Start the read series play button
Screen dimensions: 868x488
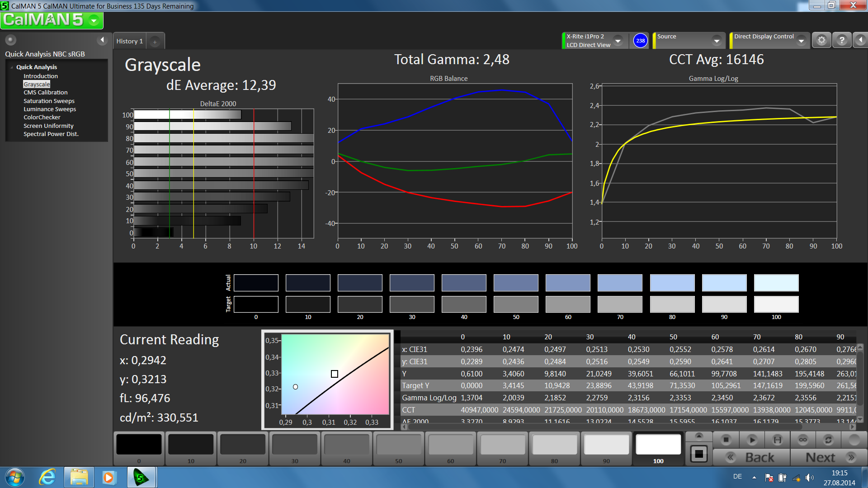[x=752, y=440]
